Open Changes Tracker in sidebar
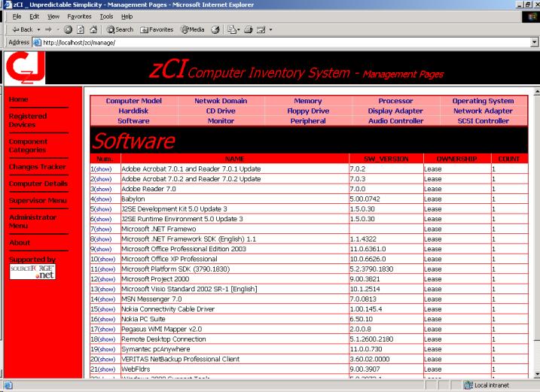 [x=37, y=167]
